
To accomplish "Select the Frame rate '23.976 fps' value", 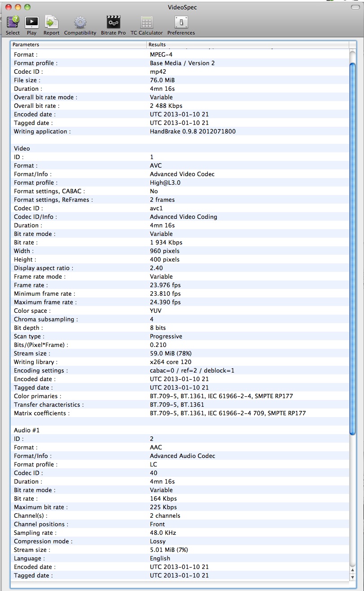I will (165, 285).
